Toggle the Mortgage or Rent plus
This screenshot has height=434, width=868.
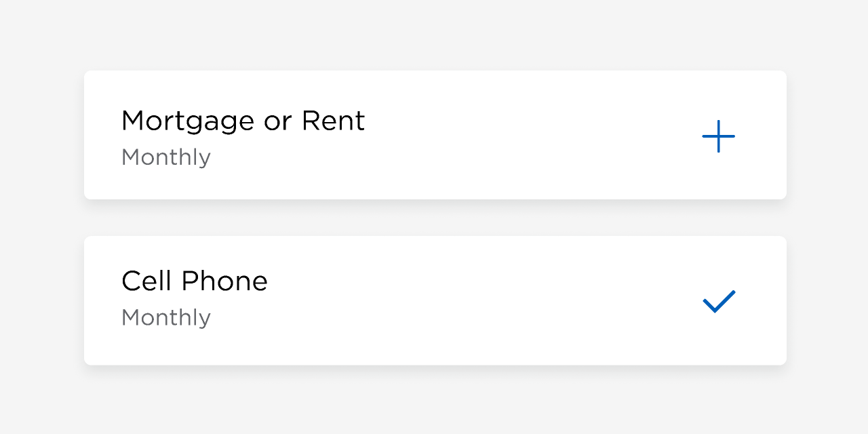719,136
